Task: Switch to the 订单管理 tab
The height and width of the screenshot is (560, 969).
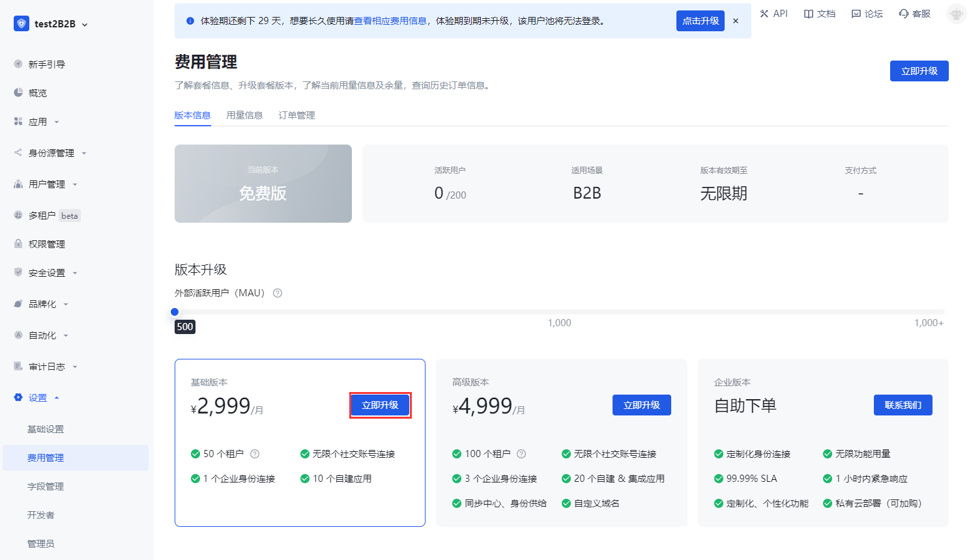Action: [x=296, y=115]
